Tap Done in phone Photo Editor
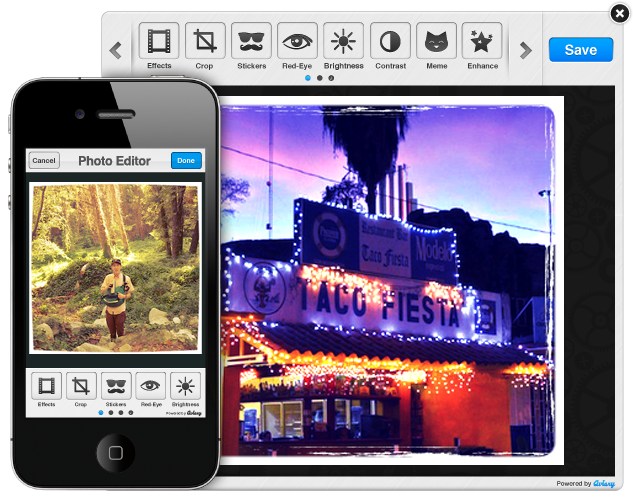The height and width of the screenshot is (502, 633). click(x=186, y=160)
